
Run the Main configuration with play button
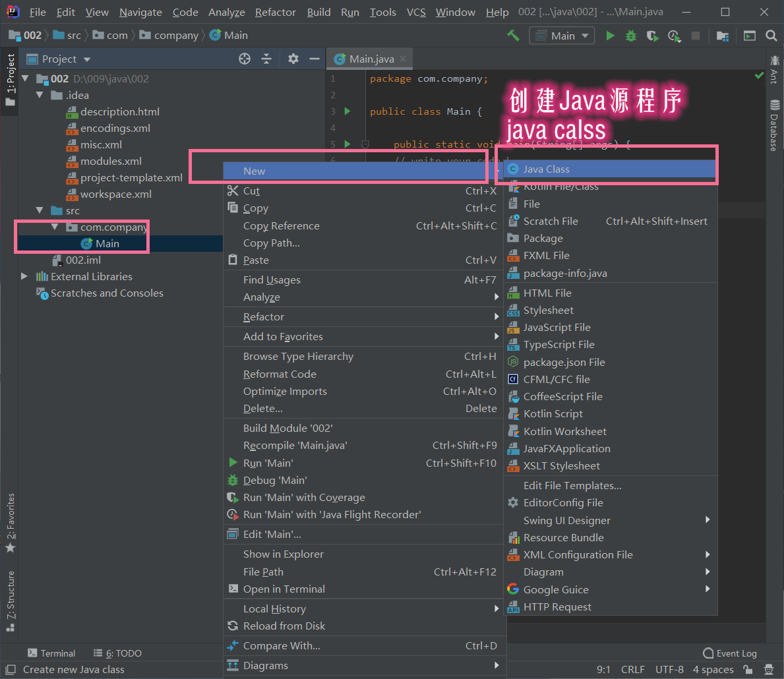[610, 36]
